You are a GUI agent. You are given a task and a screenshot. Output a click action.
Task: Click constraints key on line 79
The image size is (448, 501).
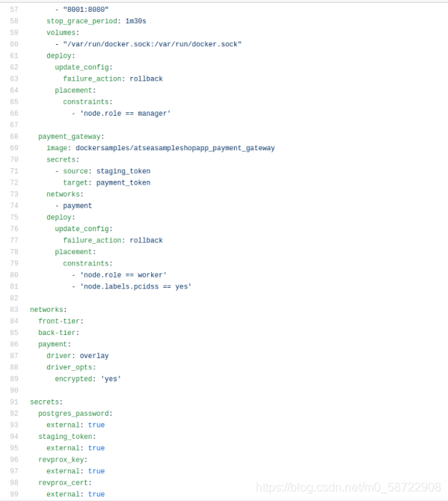click(x=86, y=264)
